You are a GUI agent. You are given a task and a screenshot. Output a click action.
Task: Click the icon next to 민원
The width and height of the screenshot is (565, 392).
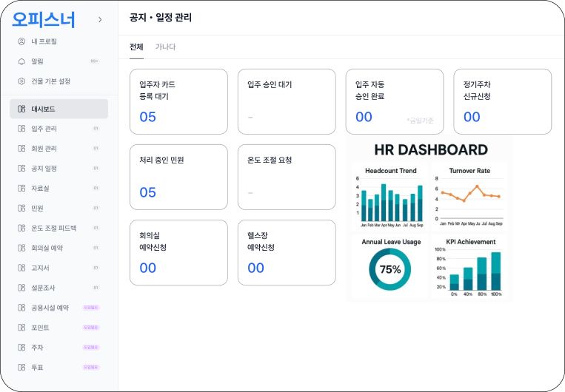pyautogui.click(x=21, y=208)
